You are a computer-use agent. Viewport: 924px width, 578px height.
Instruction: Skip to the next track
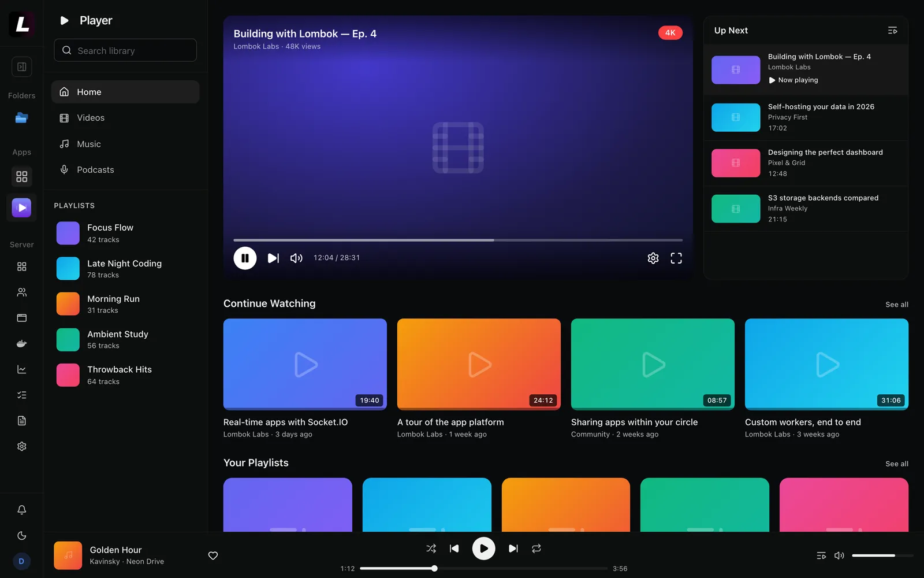point(513,549)
